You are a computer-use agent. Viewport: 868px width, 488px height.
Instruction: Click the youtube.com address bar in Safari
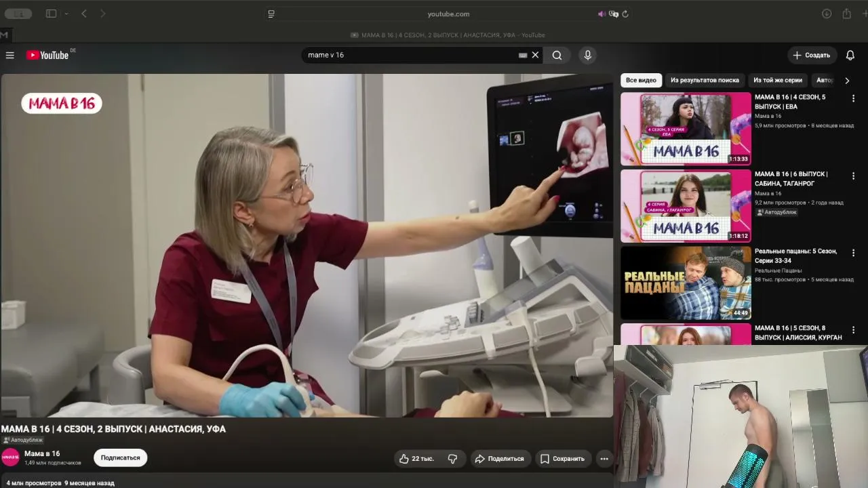pyautogui.click(x=448, y=14)
